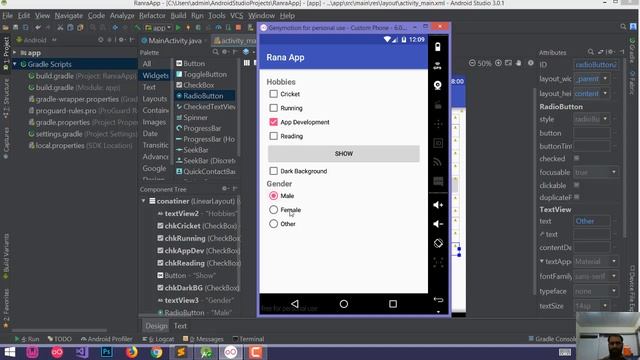
Task: Click the ID attribute input field
Action: [x=596, y=64]
